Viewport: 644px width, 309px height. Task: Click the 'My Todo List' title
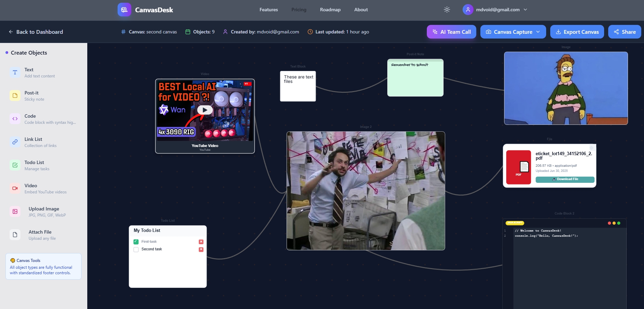tap(147, 231)
